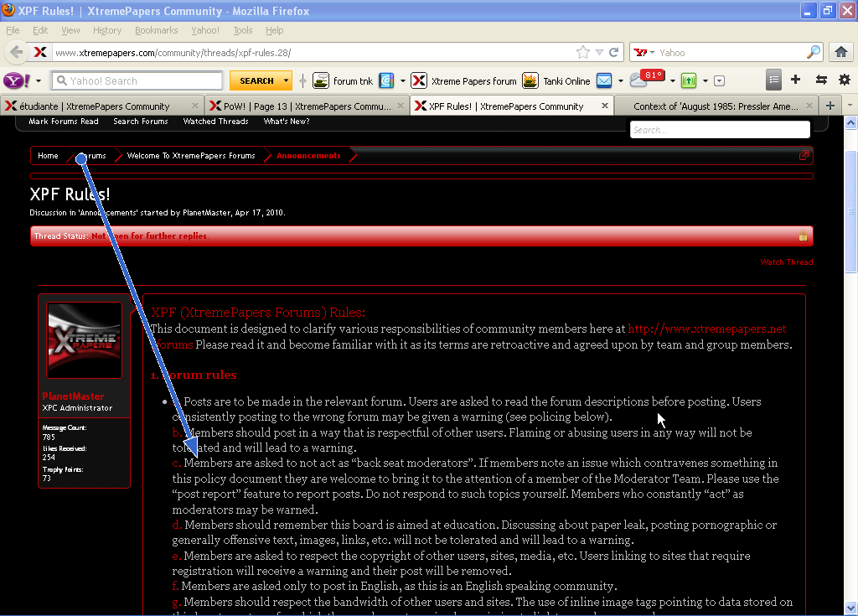This screenshot has width=858, height=616.
Task: Click the Yahoo! Search toolbar input field
Action: coord(137,80)
